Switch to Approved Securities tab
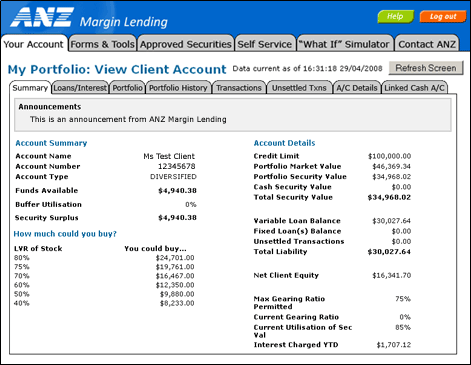The image size is (471, 365). [x=185, y=44]
